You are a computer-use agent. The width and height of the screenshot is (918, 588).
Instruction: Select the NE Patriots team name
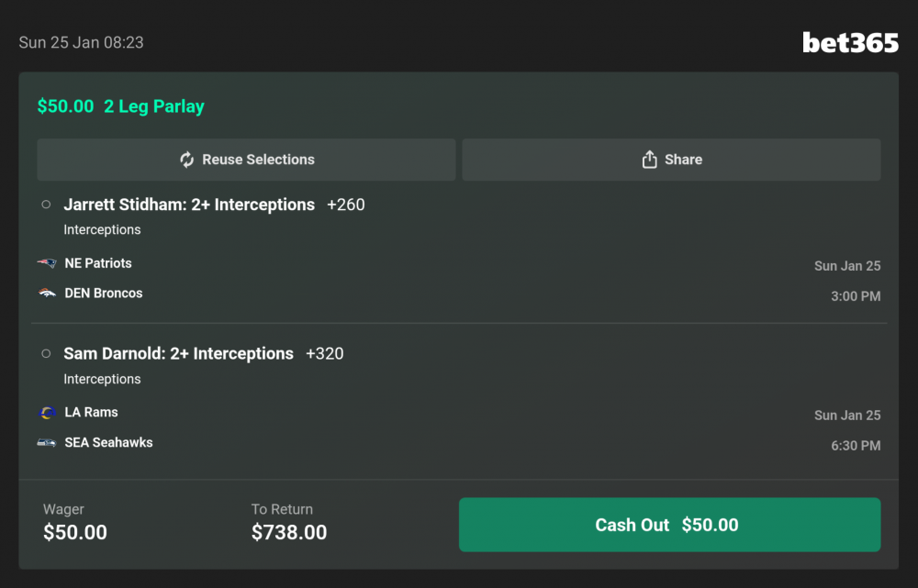pyautogui.click(x=98, y=263)
